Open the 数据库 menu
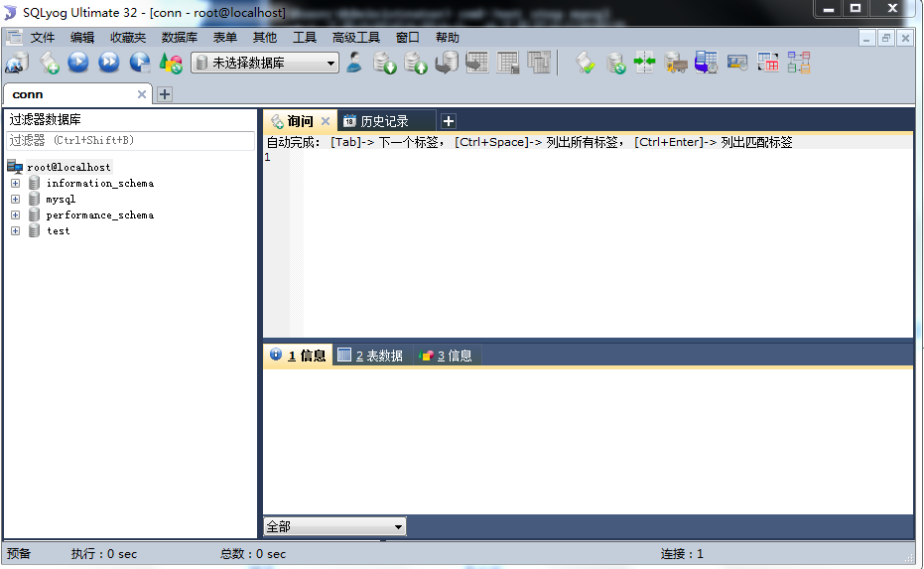The width and height of the screenshot is (924, 569). click(x=179, y=38)
